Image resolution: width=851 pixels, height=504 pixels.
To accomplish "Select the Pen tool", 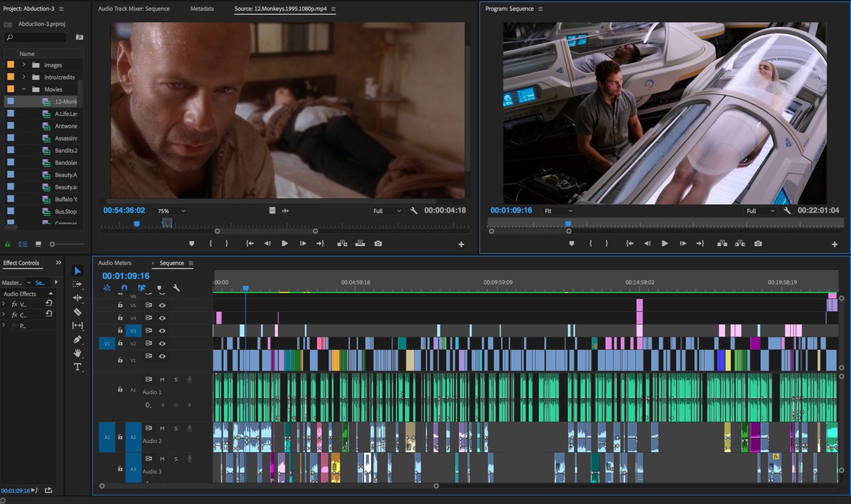I will 77,340.
